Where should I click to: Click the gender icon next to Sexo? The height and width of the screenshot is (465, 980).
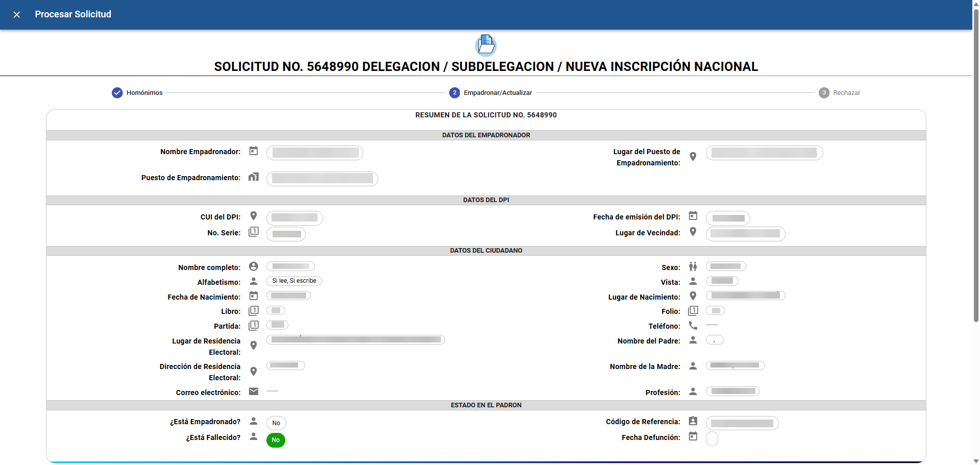693,266
